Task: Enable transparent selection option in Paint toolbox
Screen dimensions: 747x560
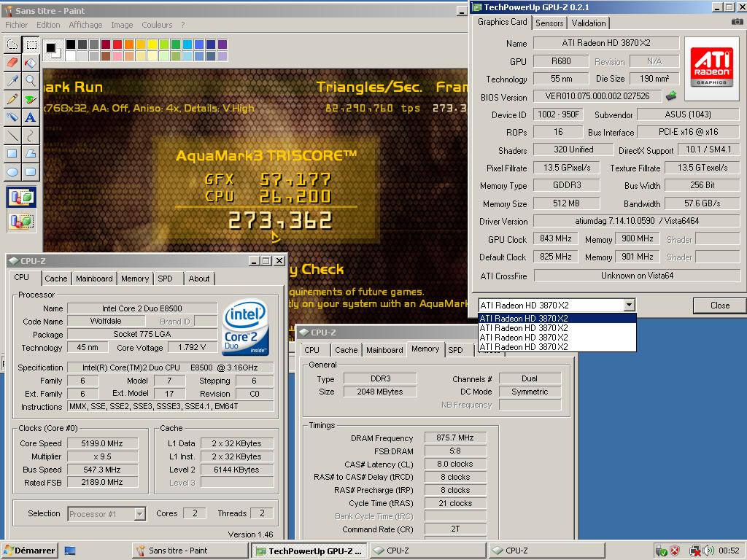Action: tap(21, 222)
